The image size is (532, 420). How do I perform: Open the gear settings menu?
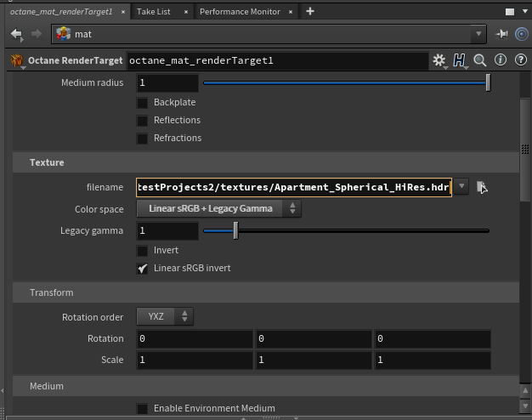(439, 60)
